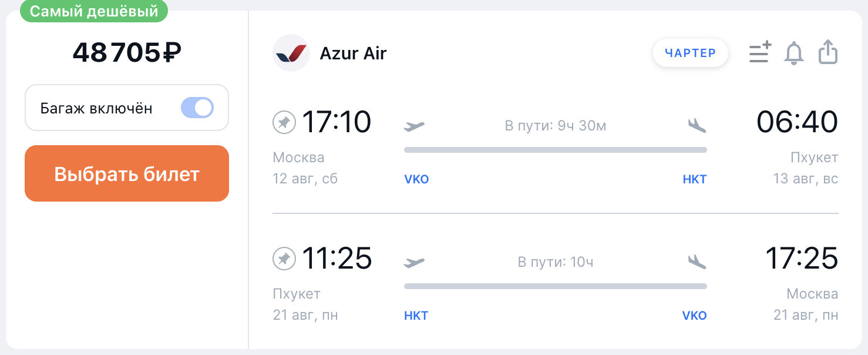The image size is (868, 355).
Task: Open VKO arrival airport on return flight
Action: 694,316
